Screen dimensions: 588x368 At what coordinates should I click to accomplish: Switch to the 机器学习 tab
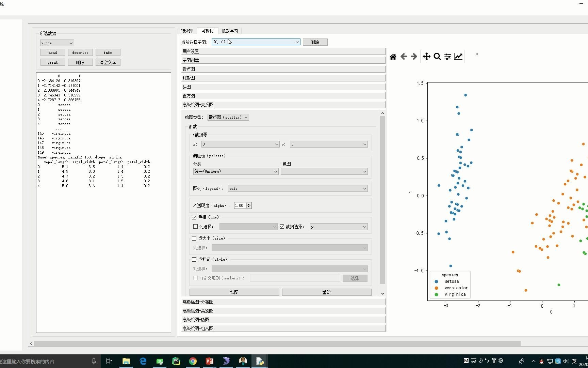click(x=230, y=31)
